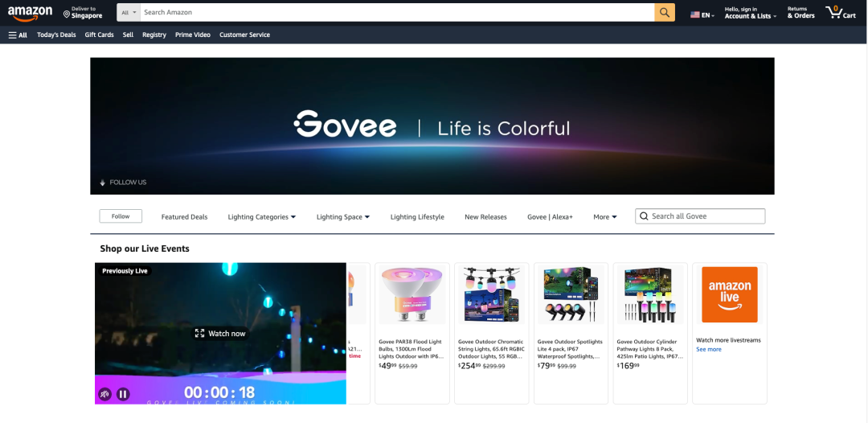Click Govee Outdoor Spotlights Lite title
This screenshot has width=868, height=423.
(x=570, y=349)
